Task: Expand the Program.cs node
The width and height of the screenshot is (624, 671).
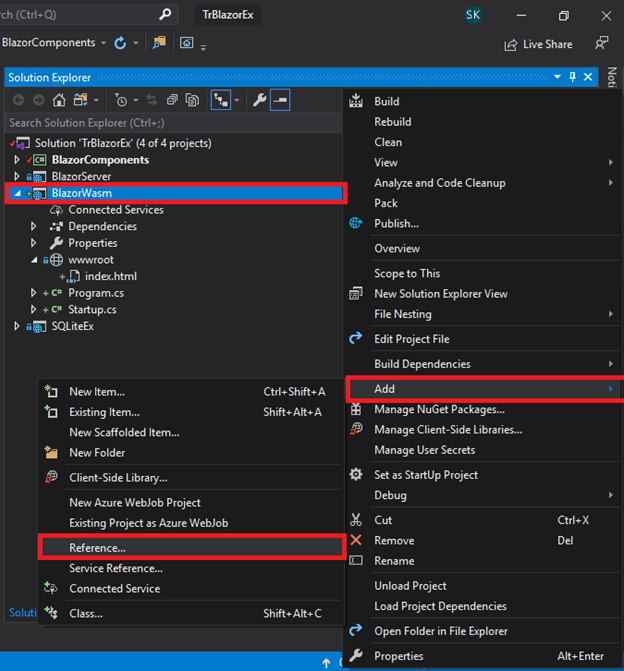Action: pos(33,293)
